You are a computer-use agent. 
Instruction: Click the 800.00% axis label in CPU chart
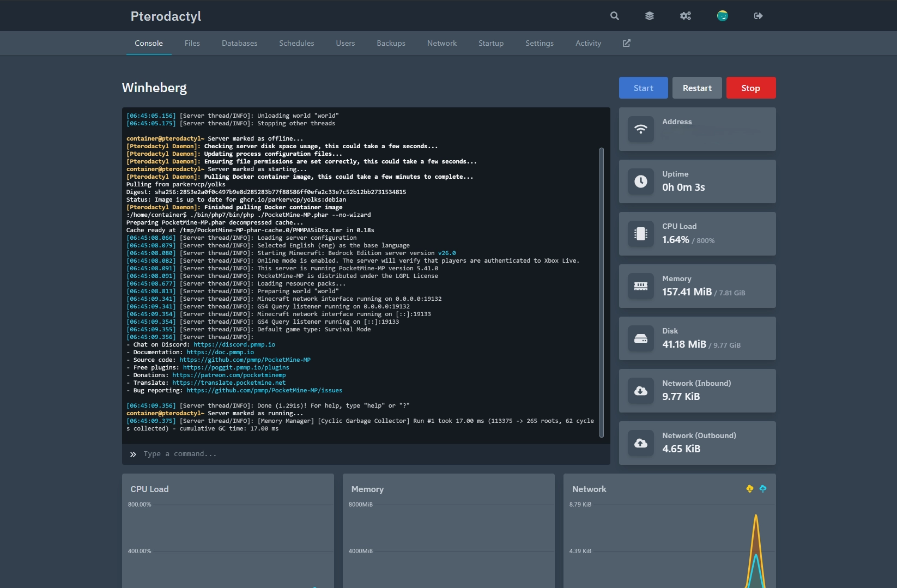tap(140, 504)
